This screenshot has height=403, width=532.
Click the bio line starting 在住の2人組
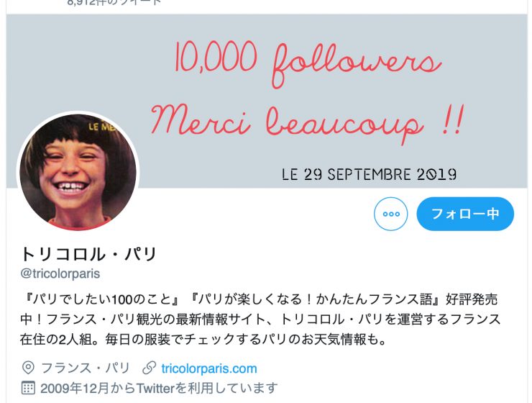[203, 339]
